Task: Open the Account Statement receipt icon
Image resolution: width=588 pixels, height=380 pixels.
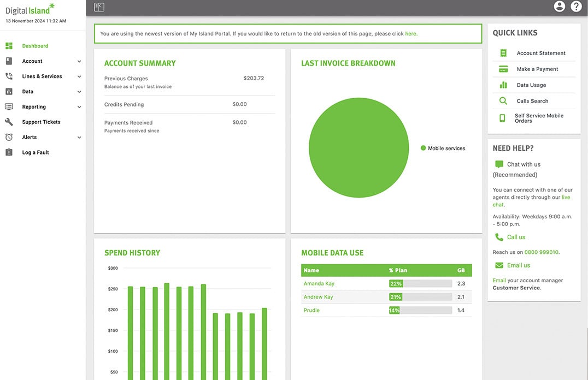Action: pyautogui.click(x=503, y=53)
